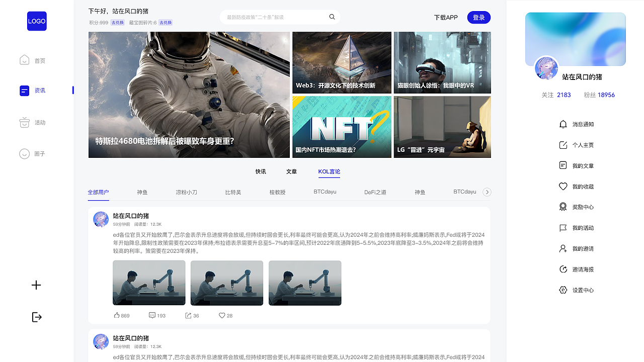Select 凉粉小刀 user tab

[x=186, y=192]
